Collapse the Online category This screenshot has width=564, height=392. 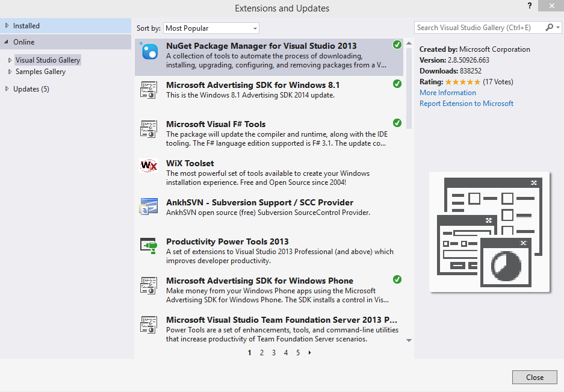7,42
